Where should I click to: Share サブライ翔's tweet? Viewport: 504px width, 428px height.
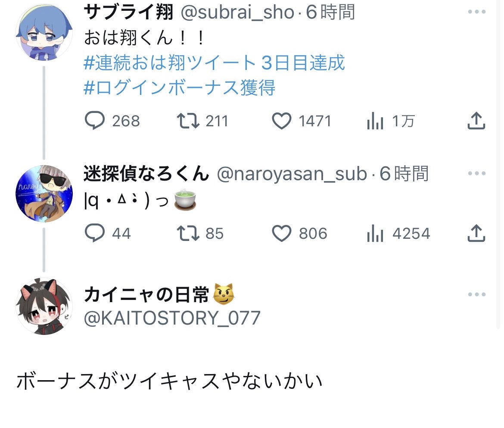476,121
